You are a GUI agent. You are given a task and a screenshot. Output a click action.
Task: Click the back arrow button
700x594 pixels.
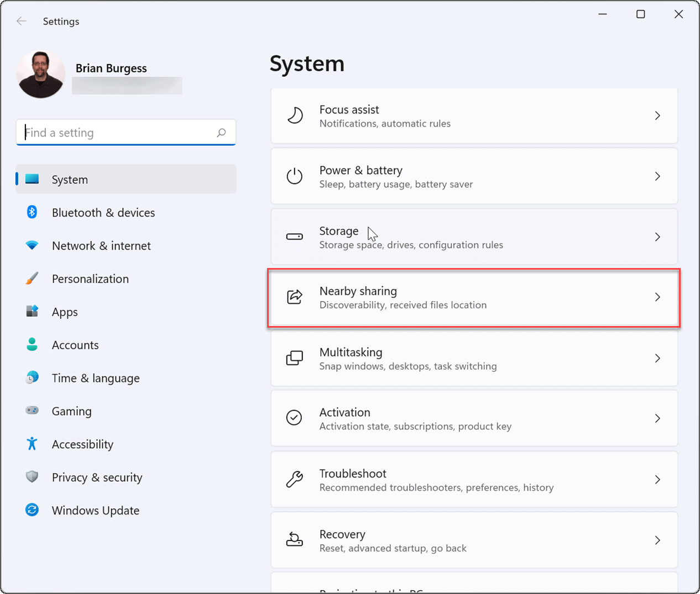pyautogui.click(x=21, y=21)
